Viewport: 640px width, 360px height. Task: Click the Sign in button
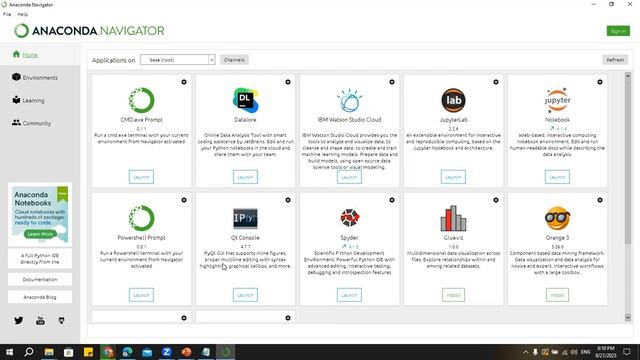tap(618, 31)
